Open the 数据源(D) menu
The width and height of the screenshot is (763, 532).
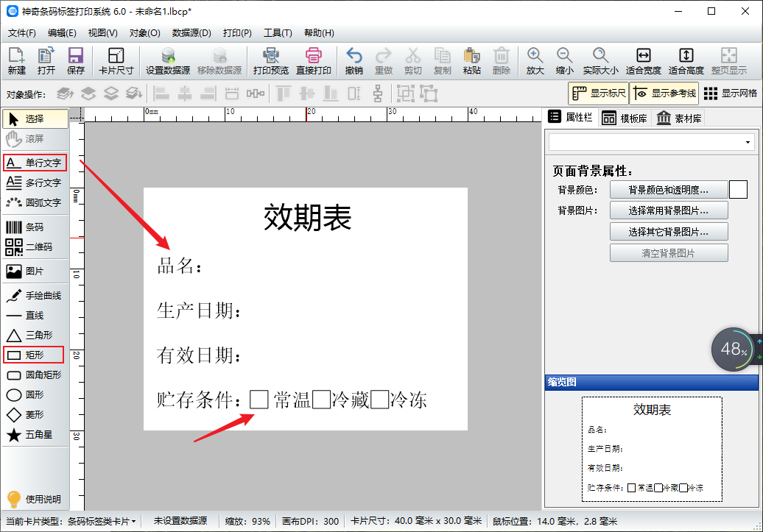tap(191, 33)
